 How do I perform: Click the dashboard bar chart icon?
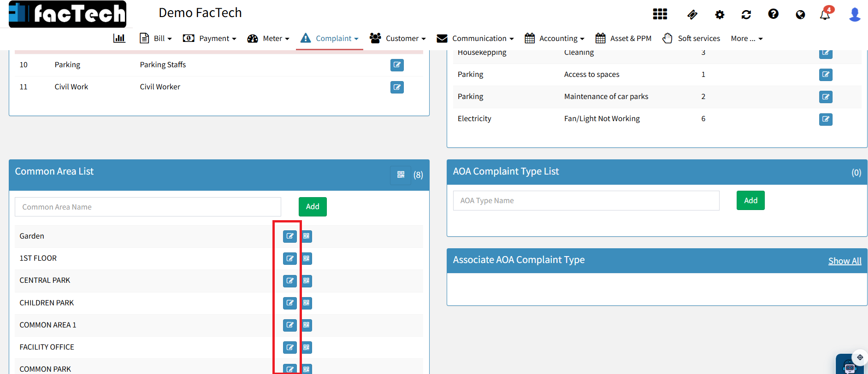(119, 38)
